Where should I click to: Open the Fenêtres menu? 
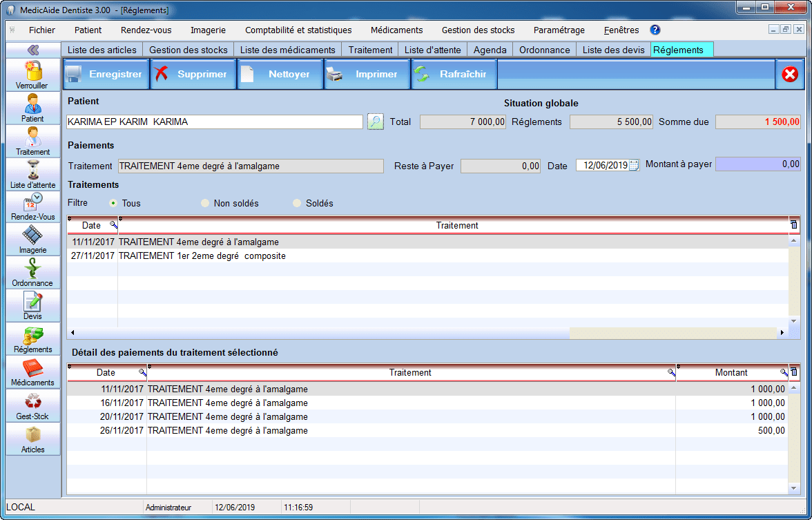pos(621,30)
